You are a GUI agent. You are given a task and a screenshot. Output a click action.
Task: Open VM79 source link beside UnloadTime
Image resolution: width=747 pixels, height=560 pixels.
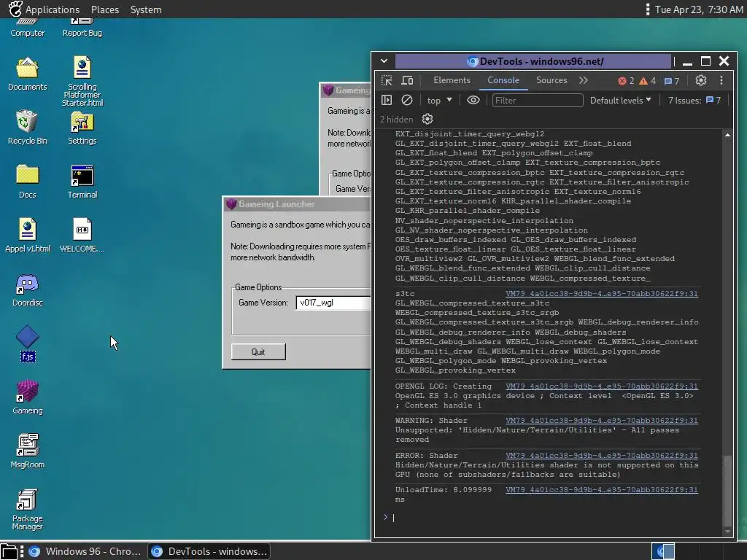coord(602,489)
